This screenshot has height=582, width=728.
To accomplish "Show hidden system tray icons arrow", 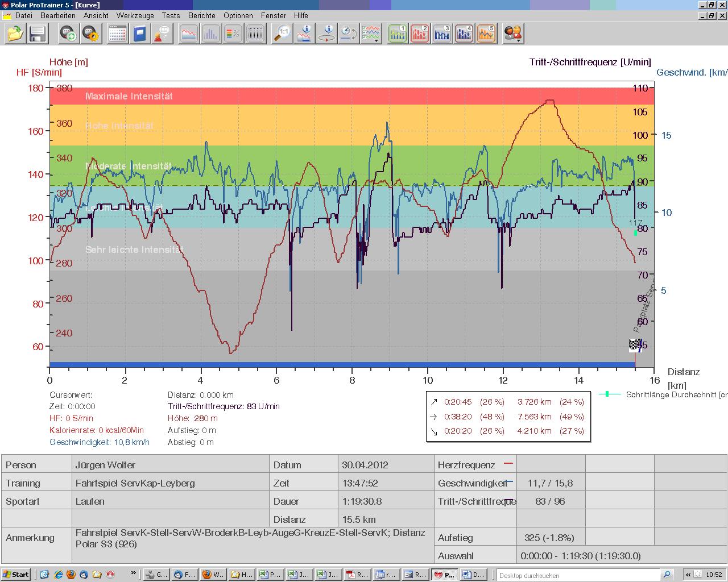I will tap(689, 575).
